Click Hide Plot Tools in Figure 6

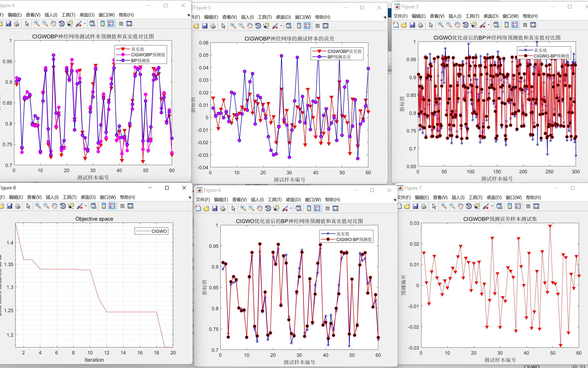pos(327,208)
